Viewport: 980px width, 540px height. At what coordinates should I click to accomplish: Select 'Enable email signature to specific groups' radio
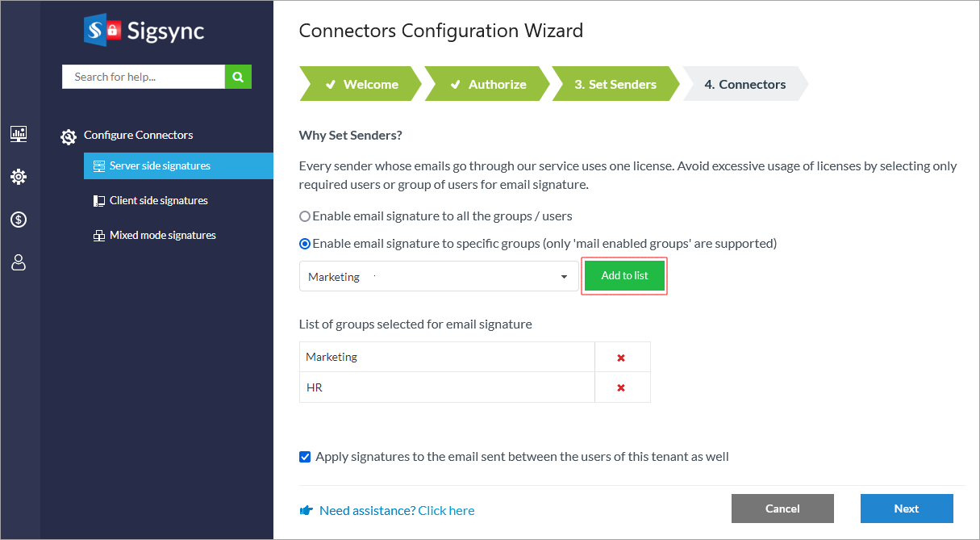305,244
